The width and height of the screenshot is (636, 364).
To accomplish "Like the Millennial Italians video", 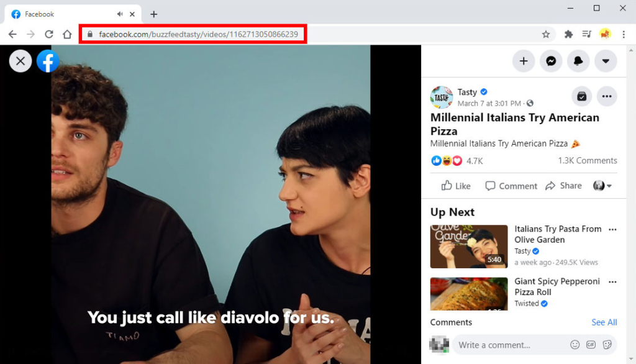I will pos(455,186).
